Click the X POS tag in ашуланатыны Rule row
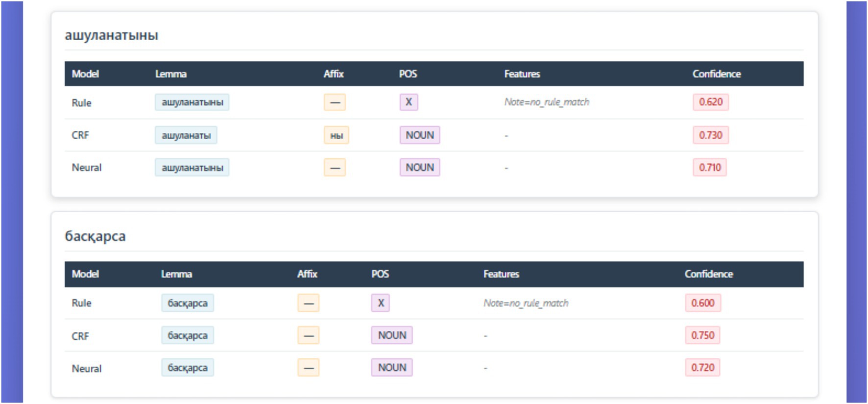The image size is (868, 404). click(x=409, y=102)
